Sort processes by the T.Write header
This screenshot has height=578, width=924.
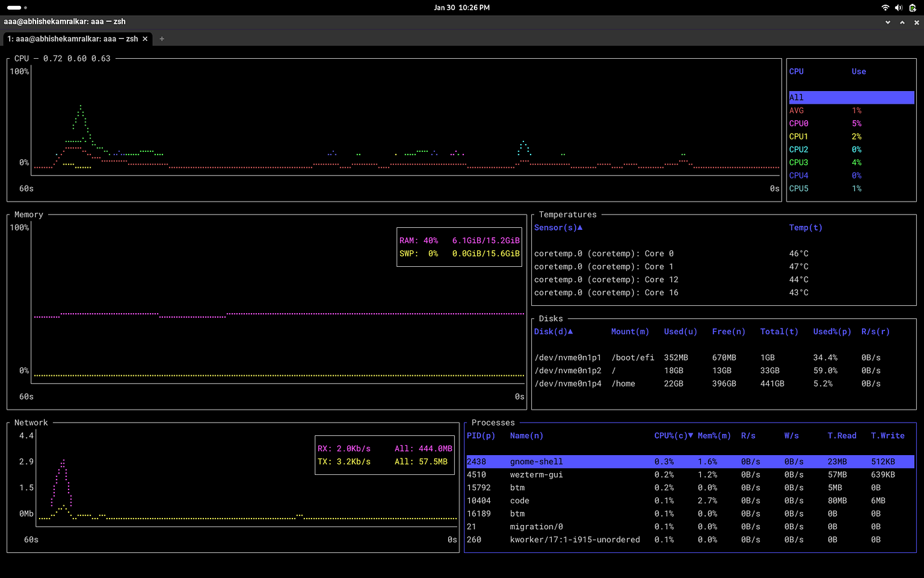pyautogui.click(x=888, y=435)
